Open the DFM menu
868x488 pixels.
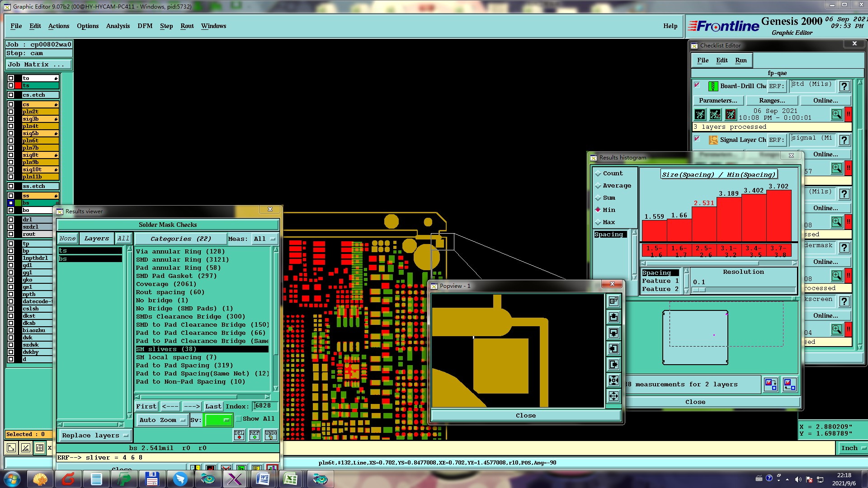(x=145, y=26)
